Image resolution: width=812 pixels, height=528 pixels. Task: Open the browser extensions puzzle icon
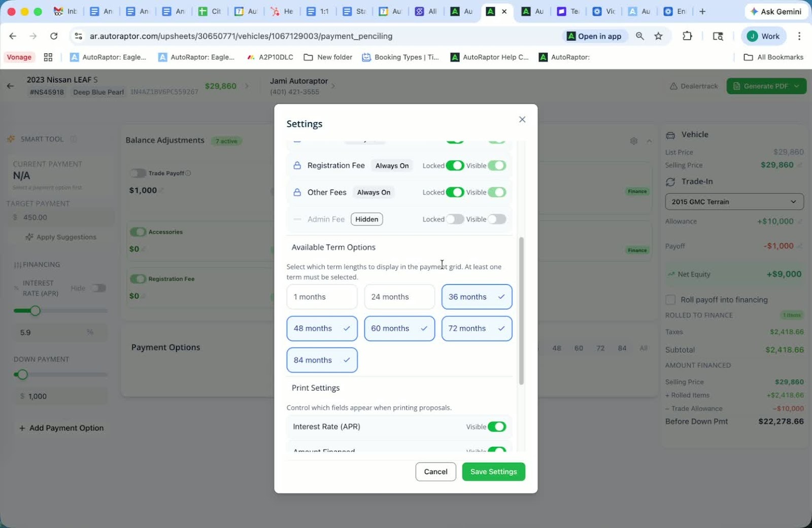[x=687, y=36]
